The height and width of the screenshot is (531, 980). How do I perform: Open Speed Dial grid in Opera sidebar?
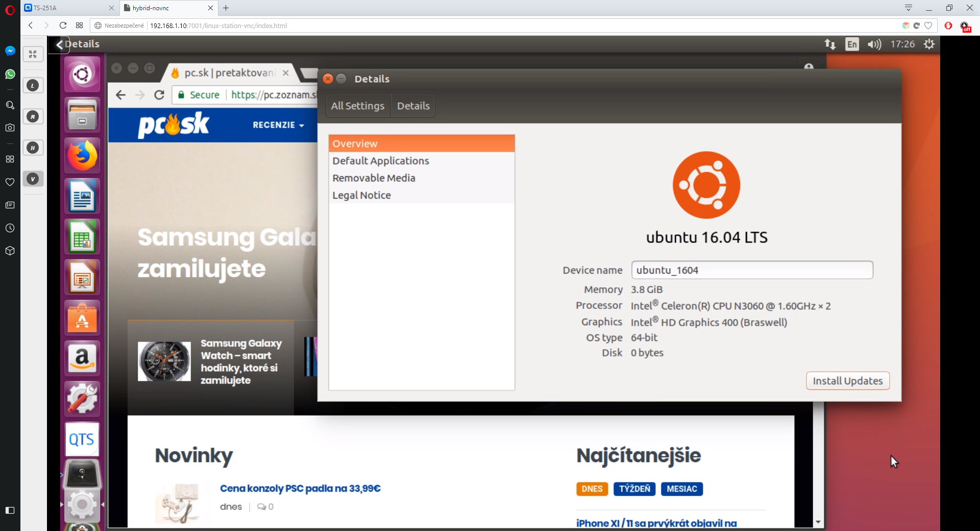[10, 159]
